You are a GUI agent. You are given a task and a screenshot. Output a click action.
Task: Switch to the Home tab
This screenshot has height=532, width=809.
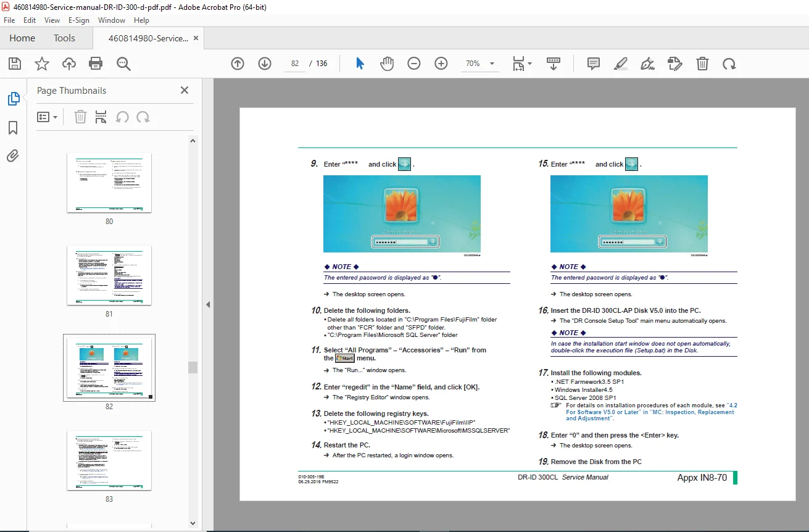22,38
